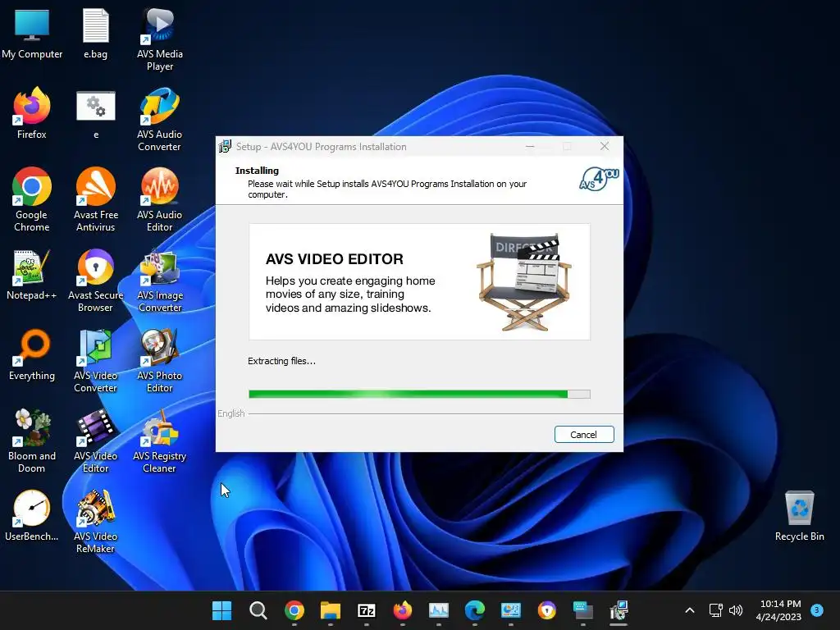Close the Setup installer window
The width and height of the screenshot is (840, 630).
tap(605, 146)
